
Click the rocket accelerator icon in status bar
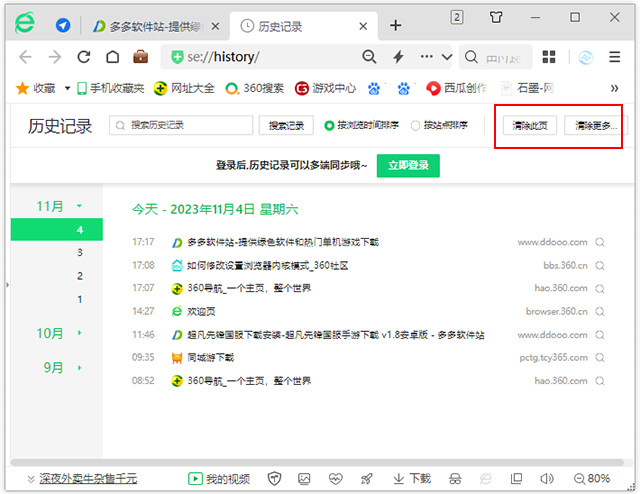[x=367, y=478]
